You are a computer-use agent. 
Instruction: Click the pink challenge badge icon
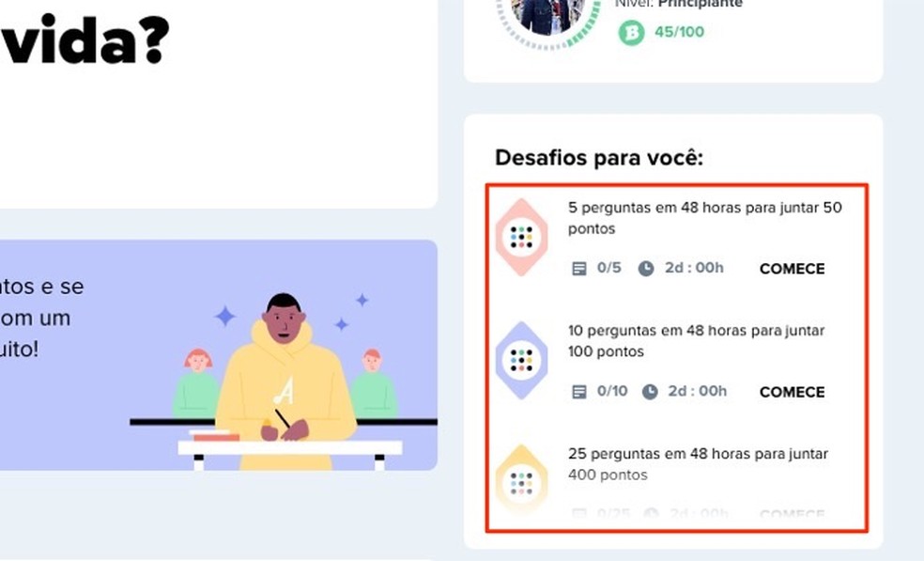click(x=521, y=237)
